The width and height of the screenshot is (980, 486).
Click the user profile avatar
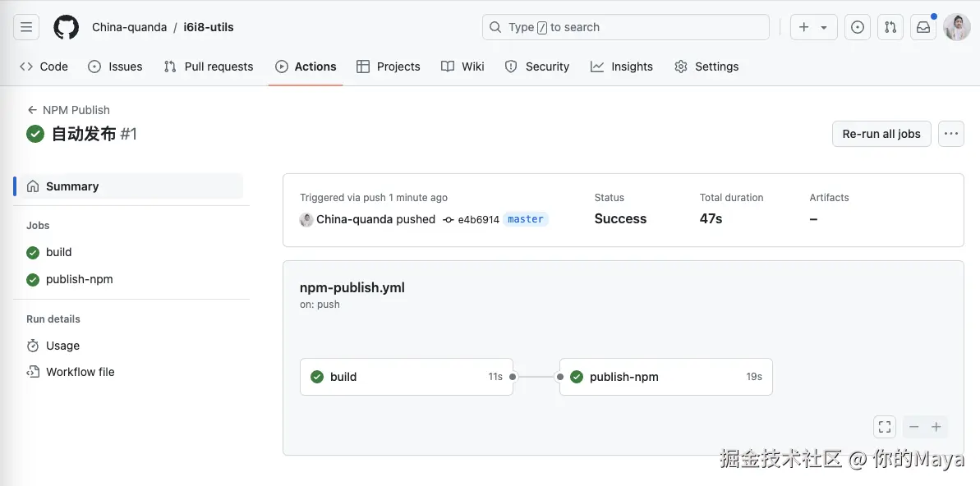957,27
